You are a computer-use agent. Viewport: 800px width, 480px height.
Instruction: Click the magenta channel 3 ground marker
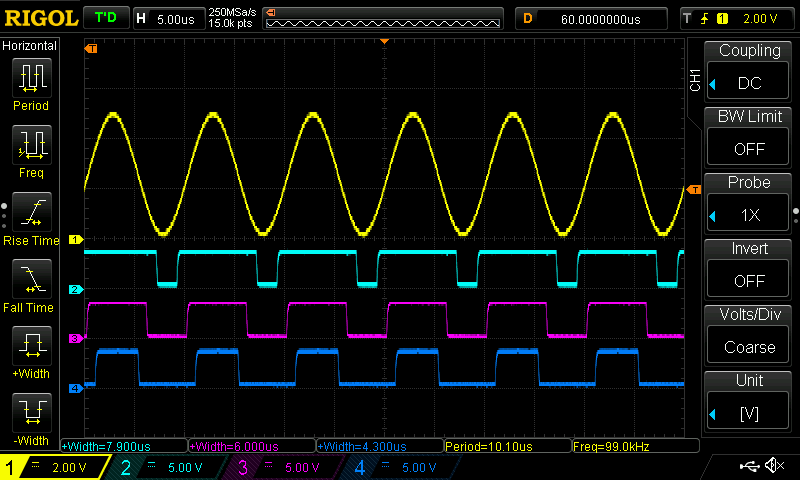(x=76, y=338)
